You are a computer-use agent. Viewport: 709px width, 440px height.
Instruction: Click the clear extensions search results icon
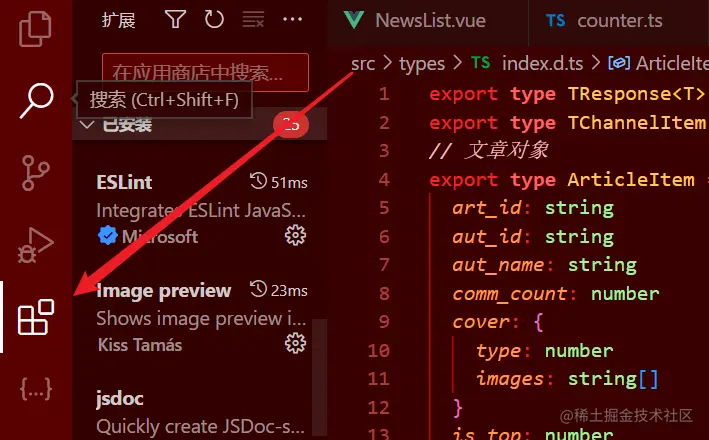[253, 19]
